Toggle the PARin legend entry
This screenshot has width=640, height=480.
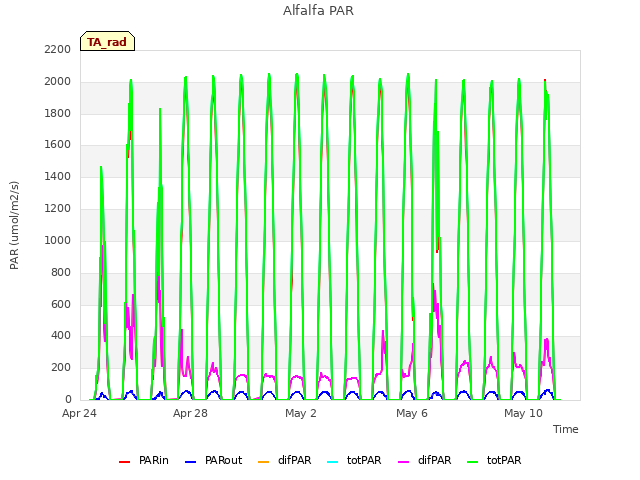(x=144, y=460)
